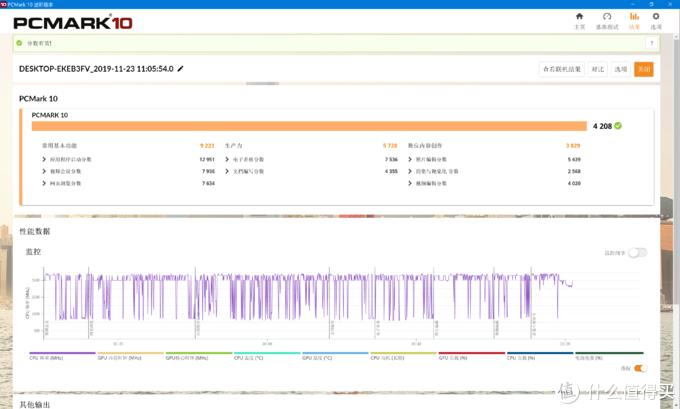
Task: Click the 查看联机结果 button
Action: click(561, 69)
